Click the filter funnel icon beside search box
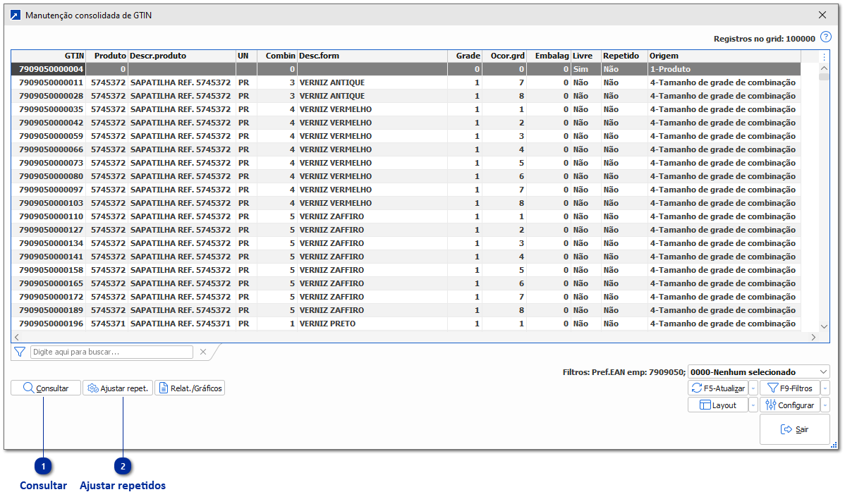 tap(20, 352)
